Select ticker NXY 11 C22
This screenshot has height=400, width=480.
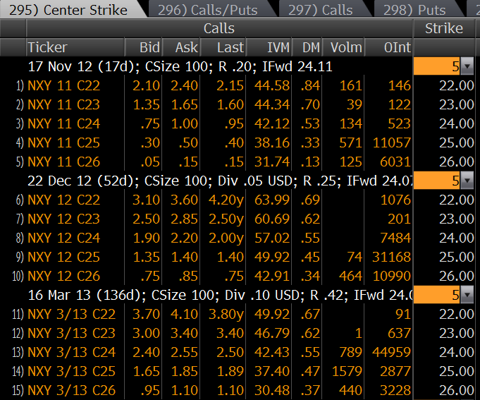(64, 86)
